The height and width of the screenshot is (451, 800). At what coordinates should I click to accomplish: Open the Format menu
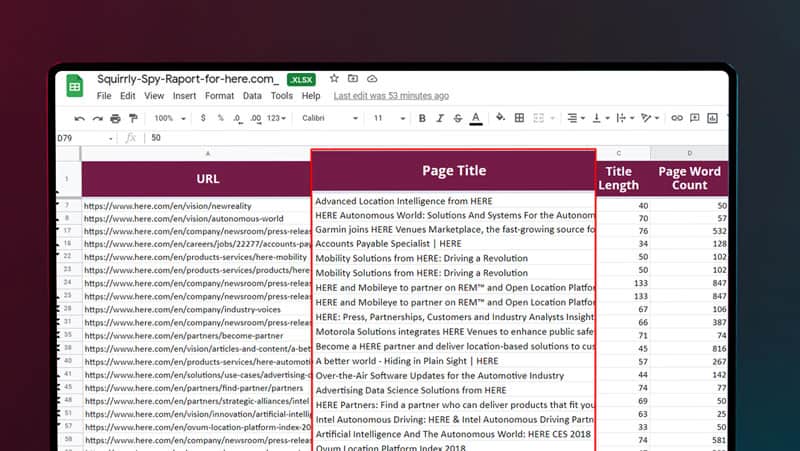(x=219, y=96)
